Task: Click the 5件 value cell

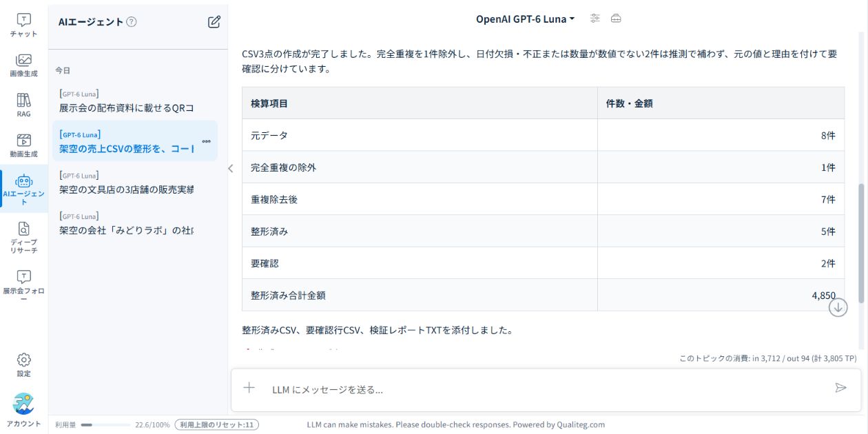Action: tap(721, 231)
